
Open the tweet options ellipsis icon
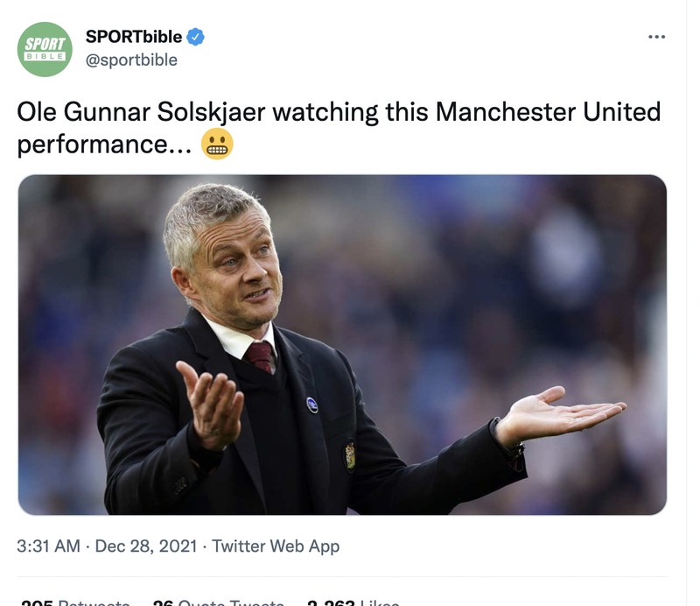click(x=657, y=35)
